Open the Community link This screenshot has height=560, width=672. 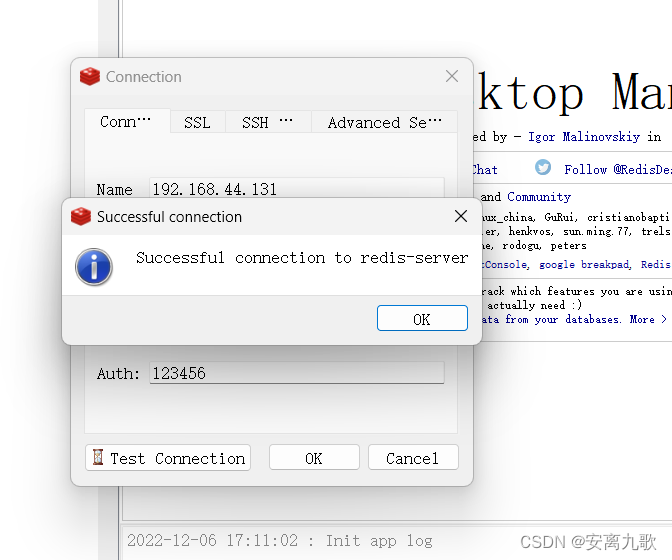[539, 197]
